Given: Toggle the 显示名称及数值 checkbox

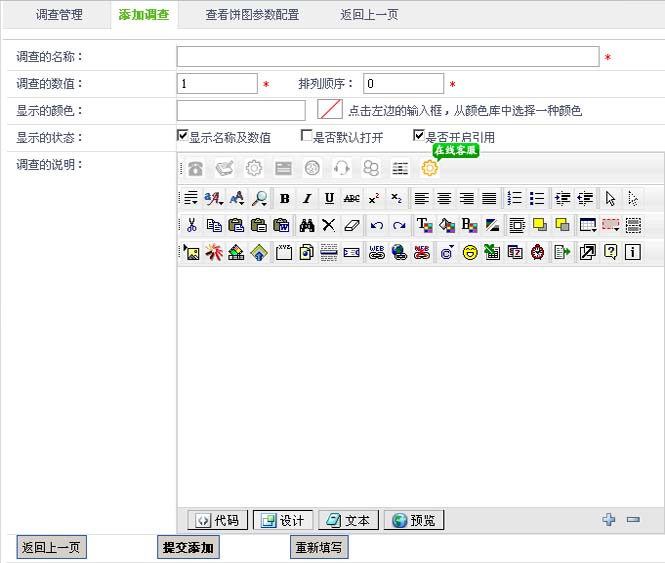Looking at the screenshot, I should coord(183,136).
